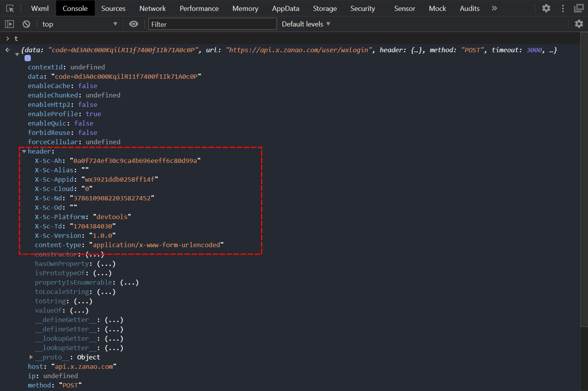Invoke the propertyIsEnumerable getter (...)
Image resolution: width=588 pixels, height=391 pixels.
point(129,282)
